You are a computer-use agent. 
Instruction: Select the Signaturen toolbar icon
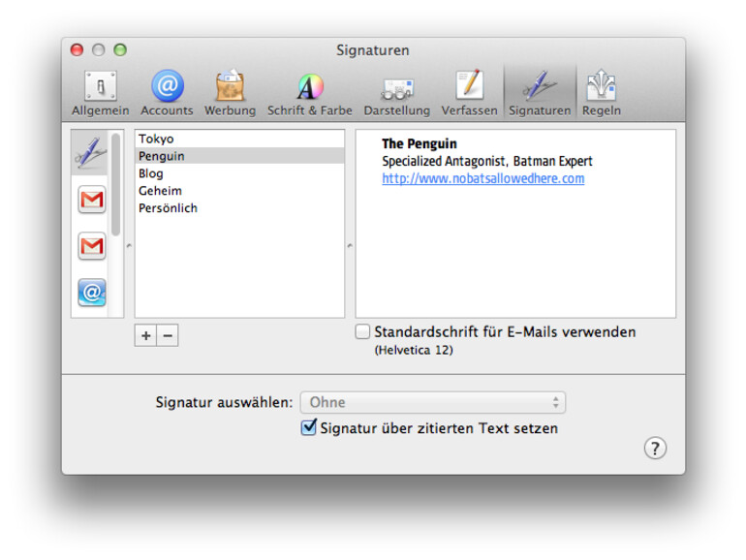[540, 93]
